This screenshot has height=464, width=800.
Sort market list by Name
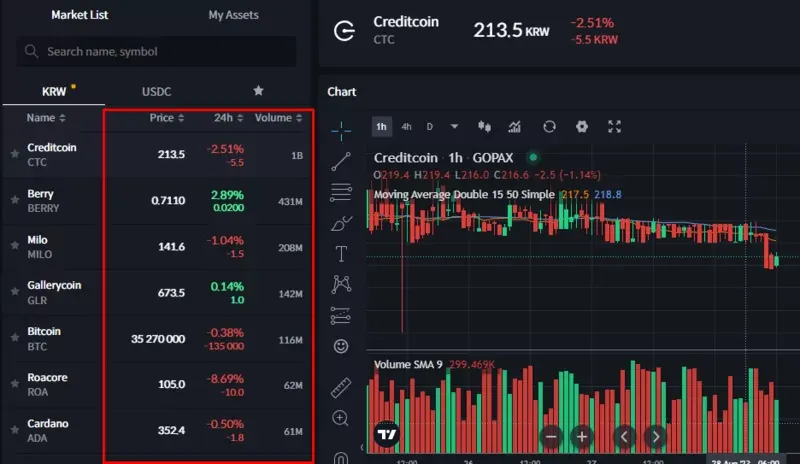(46, 118)
